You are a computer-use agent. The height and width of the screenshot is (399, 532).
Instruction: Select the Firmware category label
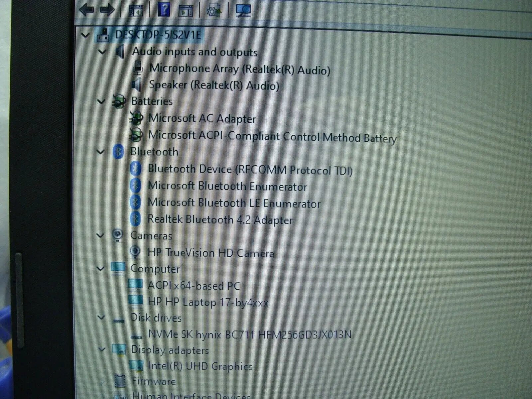(154, 381)
